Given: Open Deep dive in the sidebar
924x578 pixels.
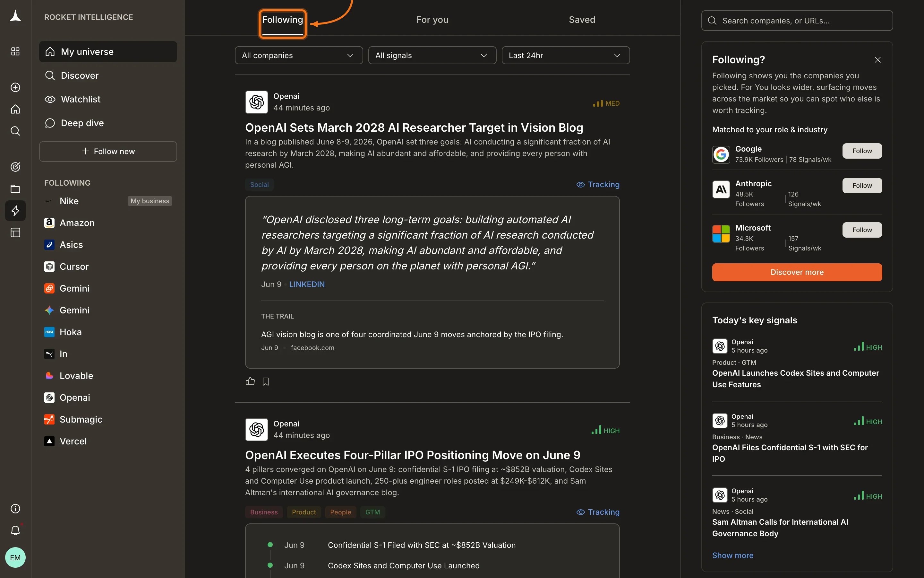Looking at the screenshot, I should 108,123.
